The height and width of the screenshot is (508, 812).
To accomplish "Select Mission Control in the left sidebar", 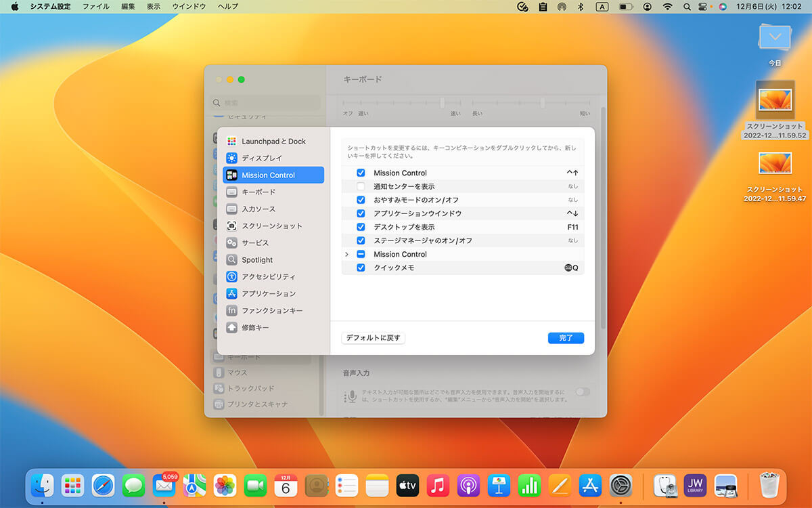I will [x=273, y=175].
